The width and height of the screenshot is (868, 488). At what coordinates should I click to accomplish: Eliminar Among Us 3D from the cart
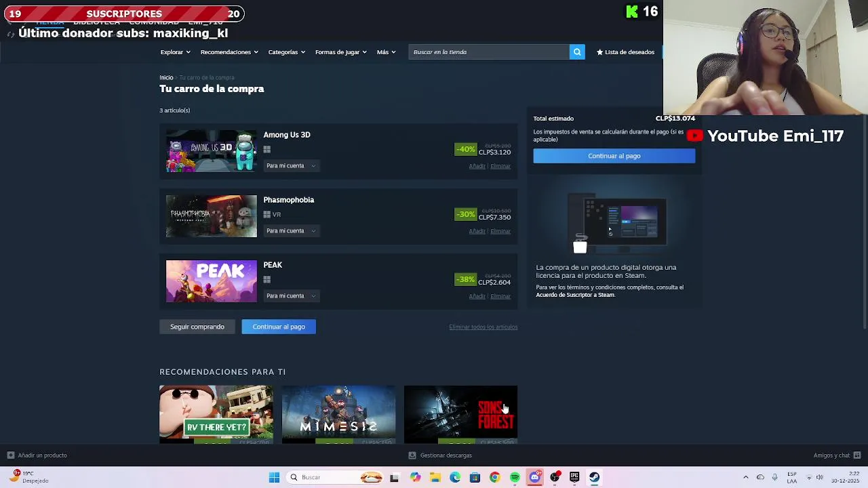coord(500,166)
